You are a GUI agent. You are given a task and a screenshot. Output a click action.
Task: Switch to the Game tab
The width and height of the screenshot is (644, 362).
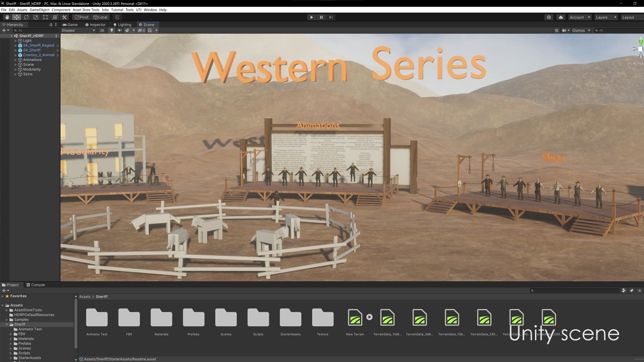(70, 24)
